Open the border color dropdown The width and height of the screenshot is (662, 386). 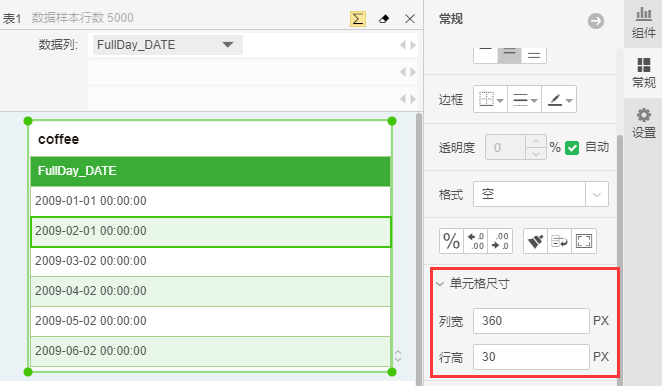(x=559, y=100)
